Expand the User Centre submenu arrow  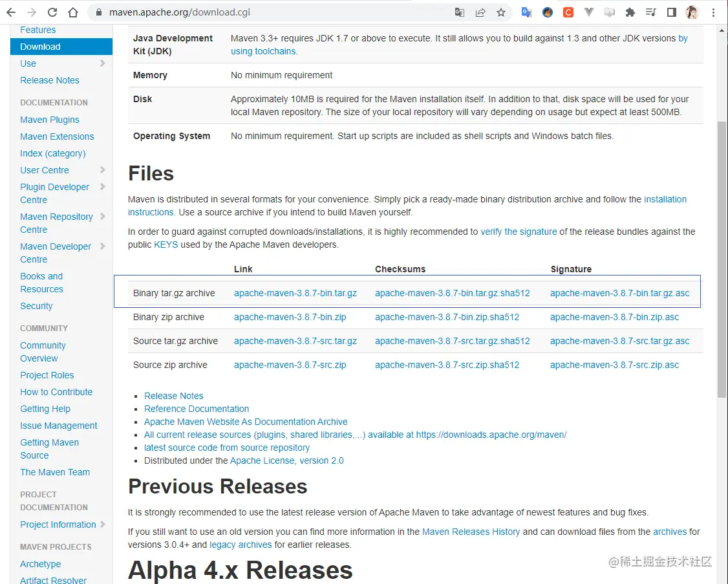pyautogui.click(x=103, y=170)
